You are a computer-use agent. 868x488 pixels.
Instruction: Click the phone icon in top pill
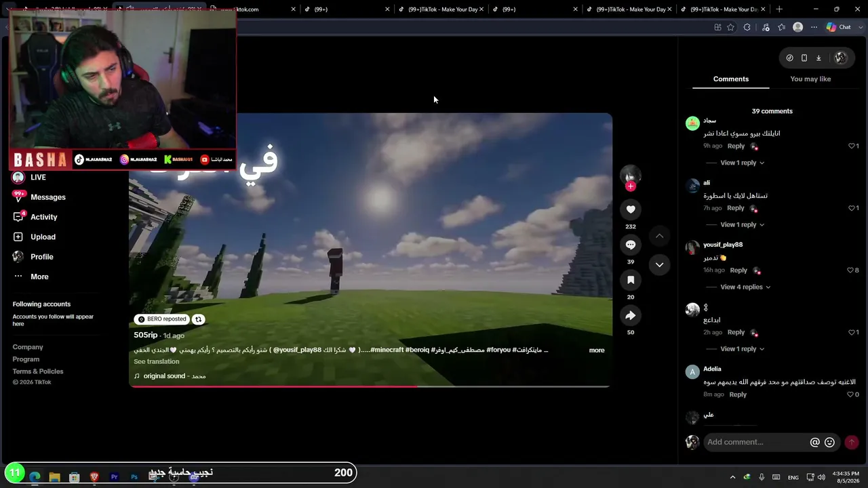804,58
